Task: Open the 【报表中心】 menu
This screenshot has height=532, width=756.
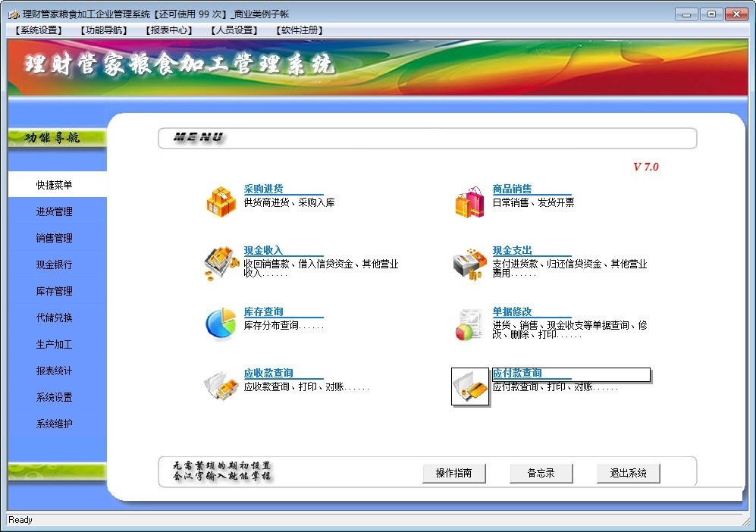Action: tap(169, 30)
